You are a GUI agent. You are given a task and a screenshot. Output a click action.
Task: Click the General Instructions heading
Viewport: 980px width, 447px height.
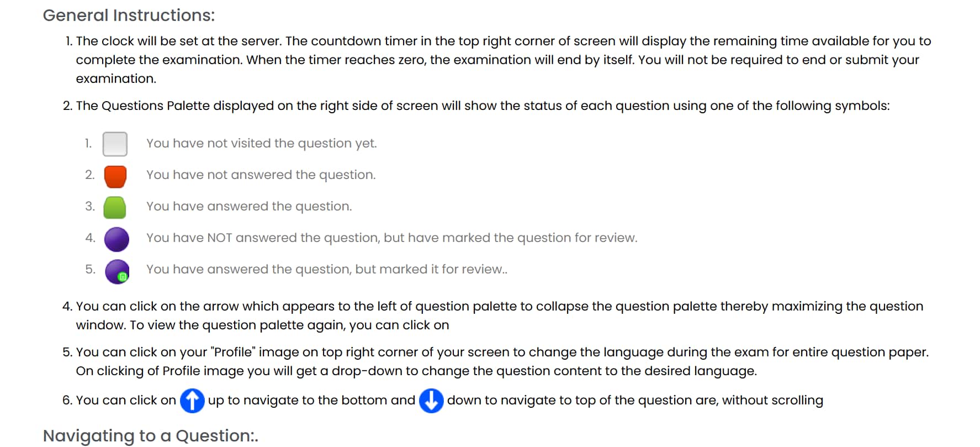click(129, 15)
